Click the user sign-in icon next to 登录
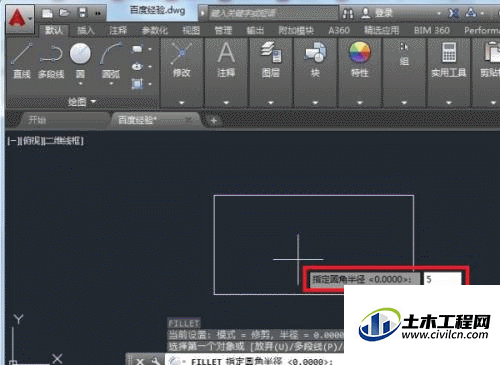 366,13
